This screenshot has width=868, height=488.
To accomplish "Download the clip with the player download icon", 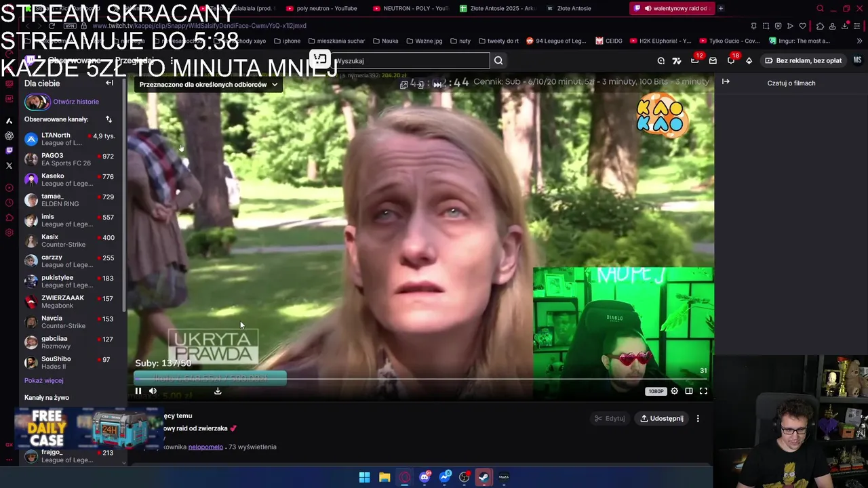I will (x=218, y=391).
